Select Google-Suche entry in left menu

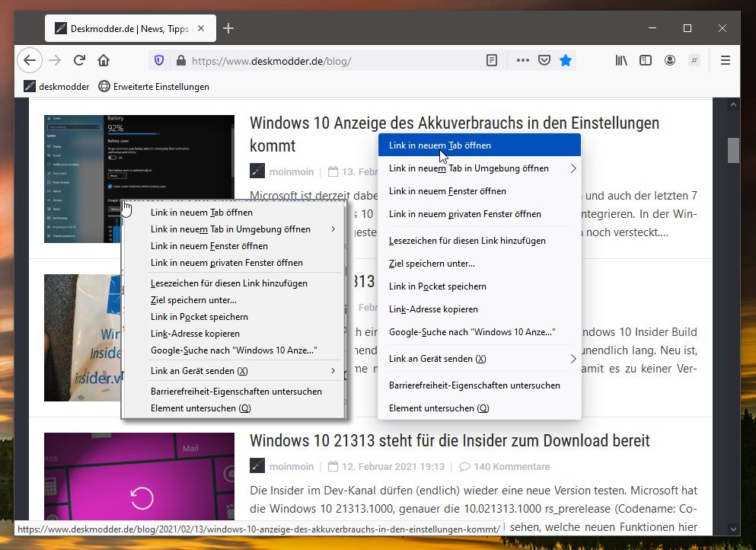click(x=234, y=350)
